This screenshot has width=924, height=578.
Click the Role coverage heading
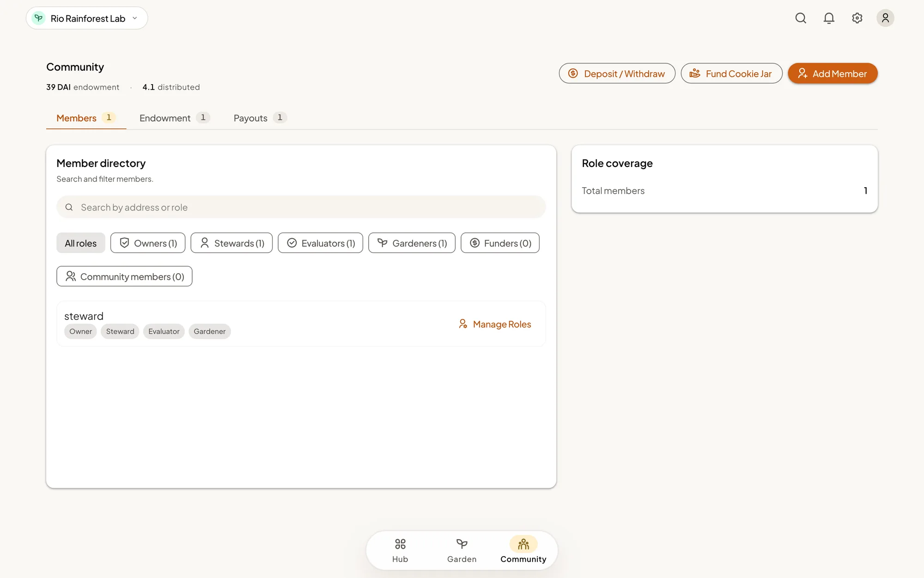click(x=617, y=163)
